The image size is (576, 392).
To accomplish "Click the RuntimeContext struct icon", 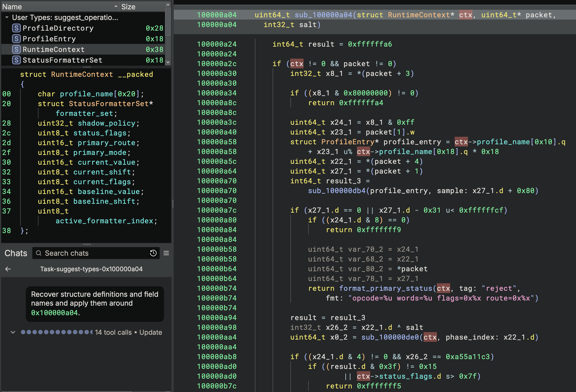I will coord(16,49).
